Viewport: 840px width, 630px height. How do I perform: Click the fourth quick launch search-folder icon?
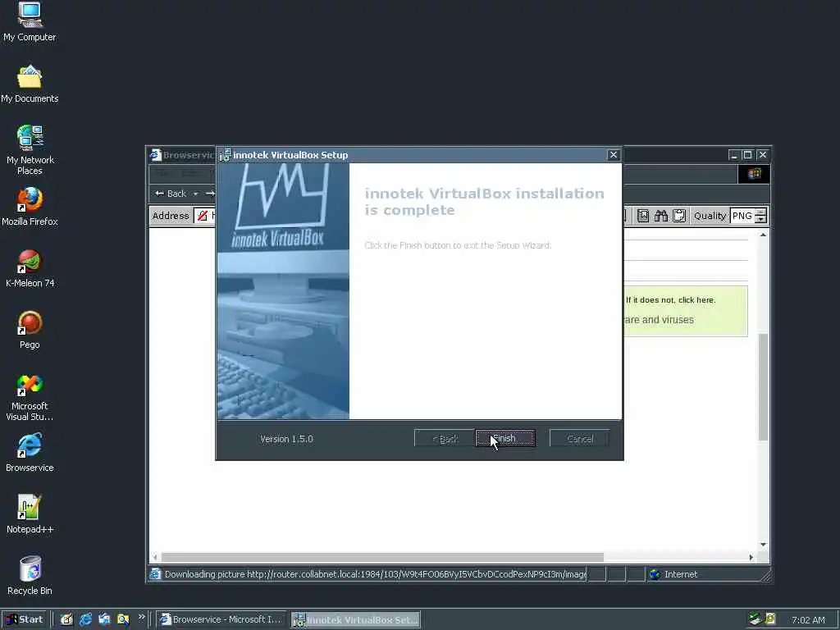(x=123, y=619)
